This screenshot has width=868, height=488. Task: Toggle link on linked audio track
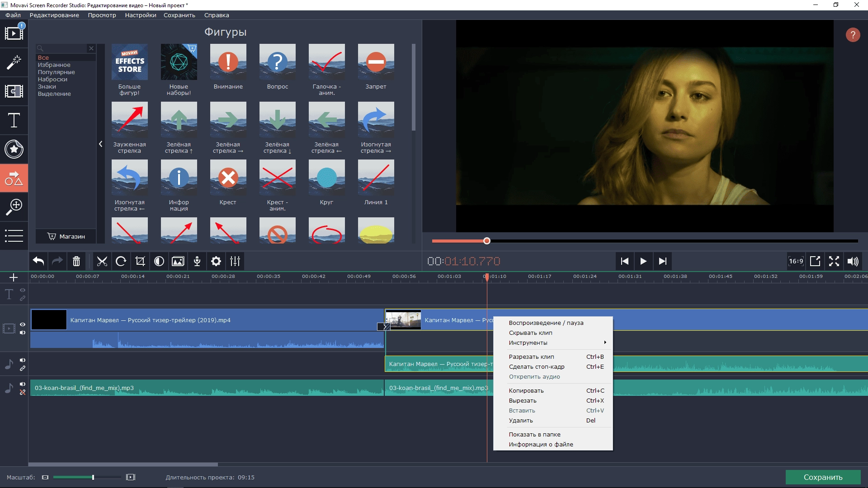pos(23,368)
